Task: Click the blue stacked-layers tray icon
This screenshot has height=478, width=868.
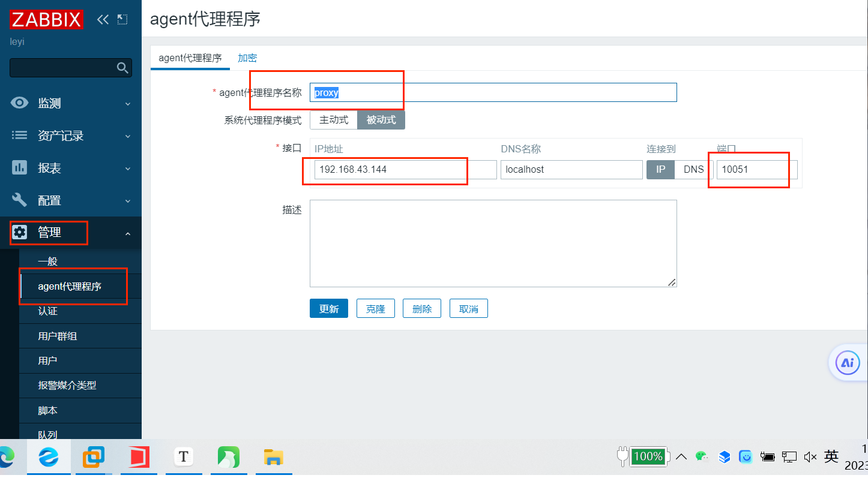Action: 724,457
